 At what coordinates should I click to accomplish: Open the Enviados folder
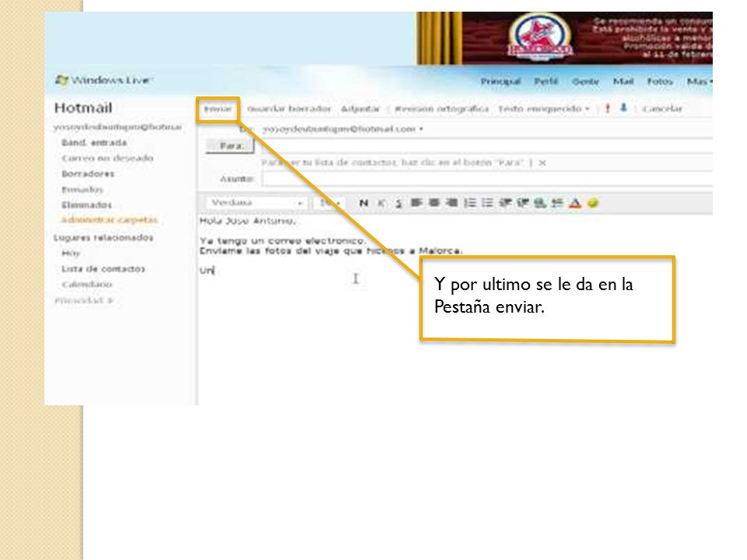click(82, 190)
